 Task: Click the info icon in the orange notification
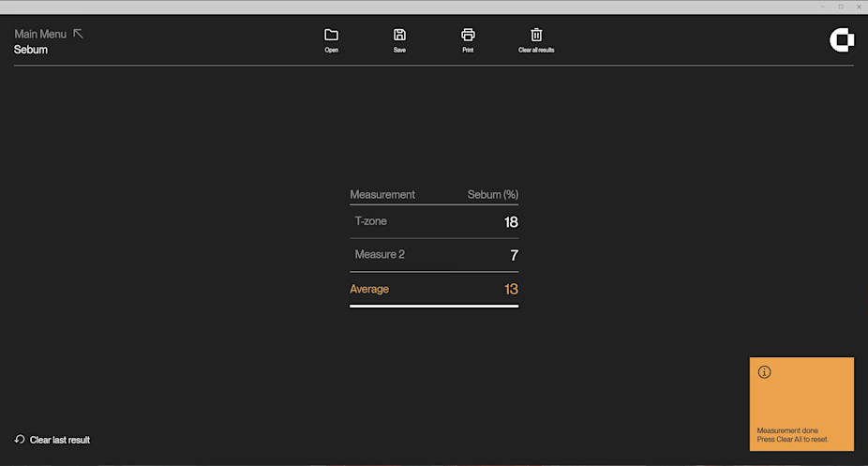click(x=764, y=372)
